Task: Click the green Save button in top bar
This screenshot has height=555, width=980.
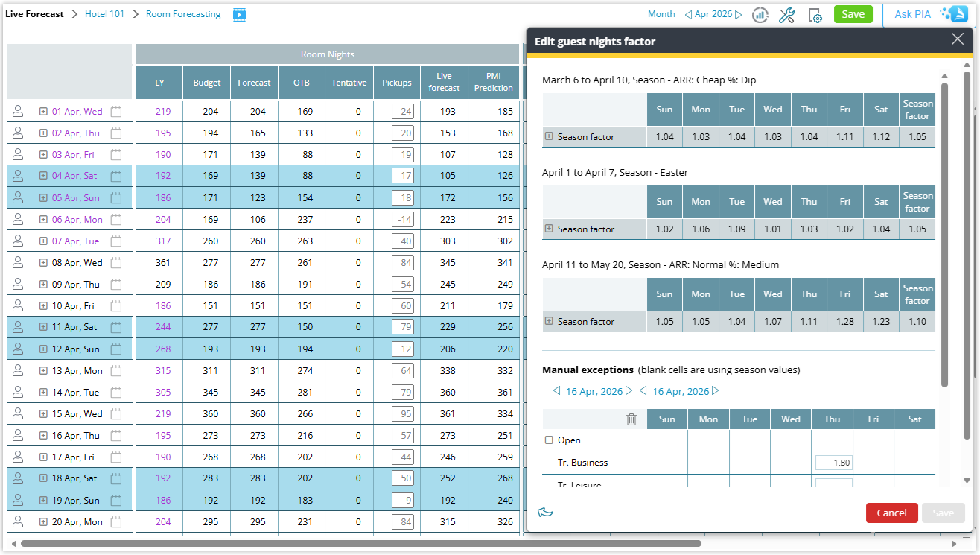Action: point(853,14)
